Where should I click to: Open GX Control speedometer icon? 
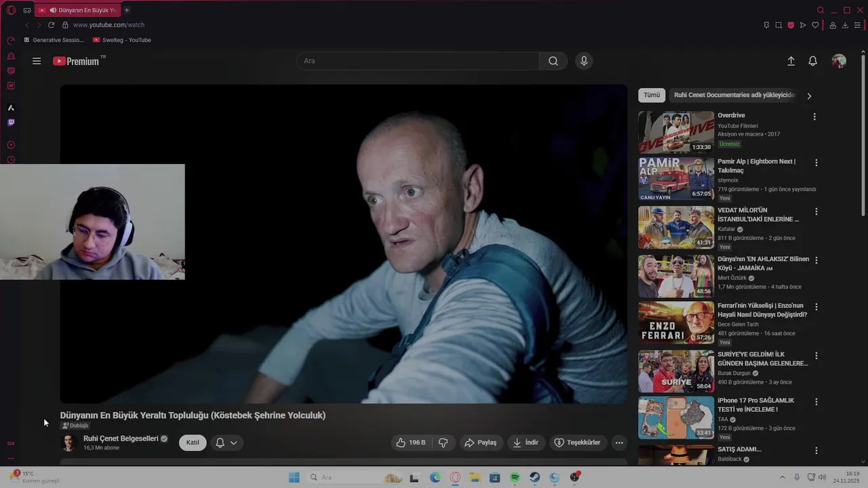(11, 41)
